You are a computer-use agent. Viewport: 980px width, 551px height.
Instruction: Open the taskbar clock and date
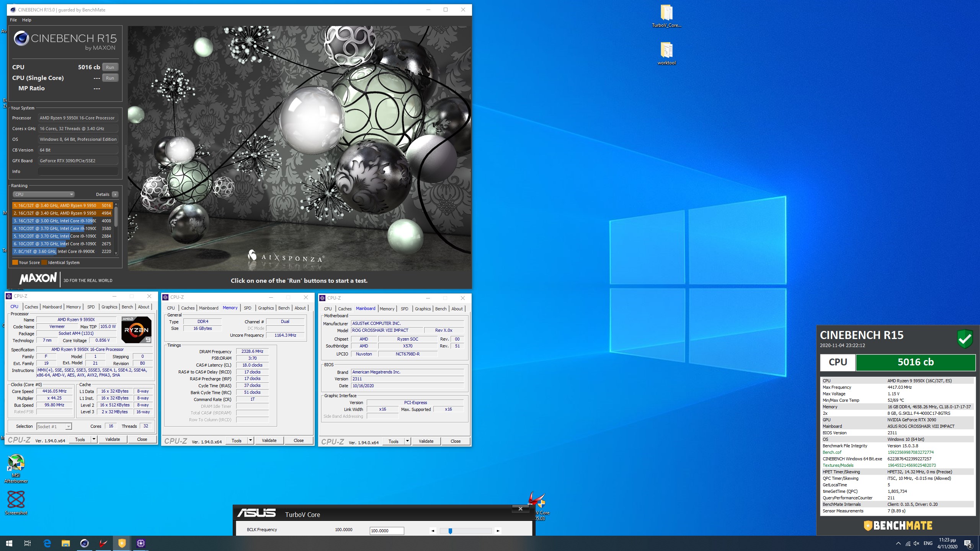click(947, 543)
